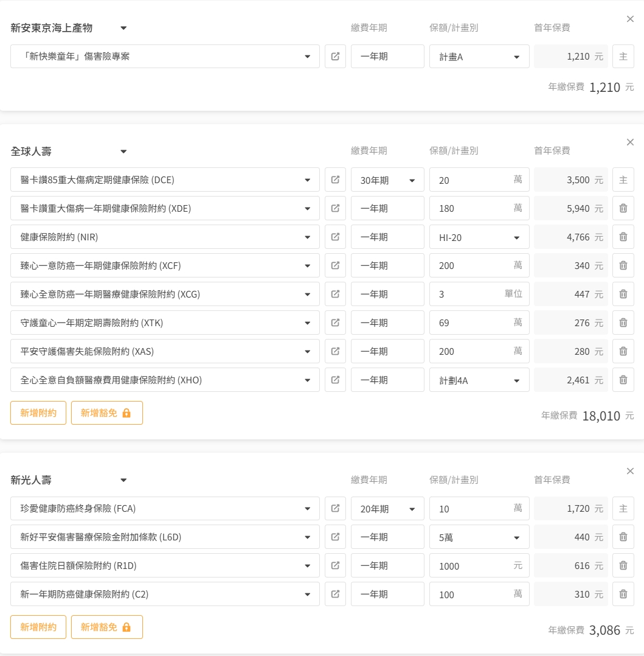Edit R1D daily amount field 1000
The width and height of the screenshot is (644, 656).
(479, 566)
